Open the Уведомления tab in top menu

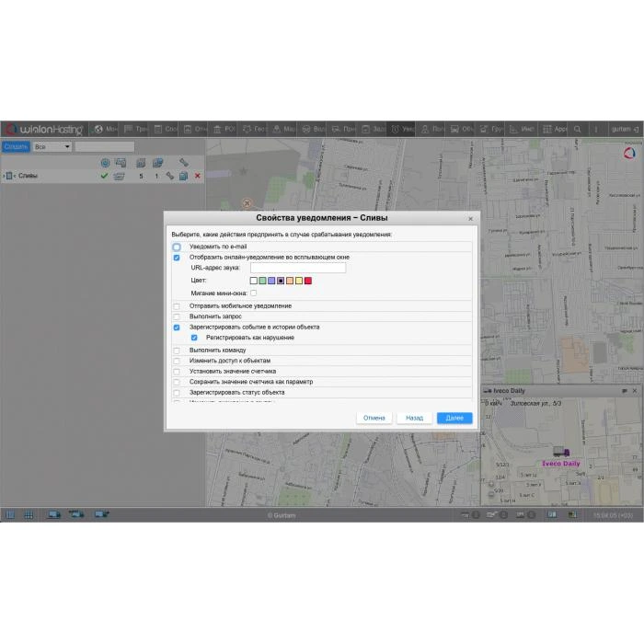coord(402,130)
